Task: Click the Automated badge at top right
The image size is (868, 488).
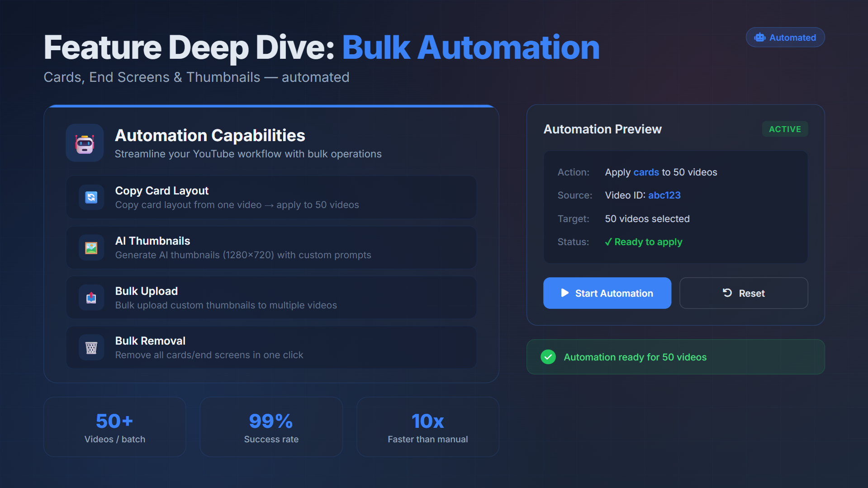Action: (x=785, y=38)
